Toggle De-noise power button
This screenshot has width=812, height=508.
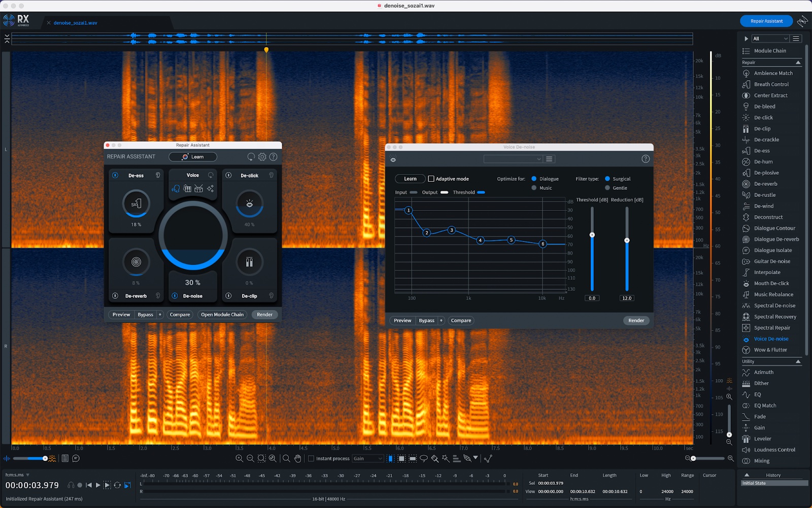click(x=175, y=295)
